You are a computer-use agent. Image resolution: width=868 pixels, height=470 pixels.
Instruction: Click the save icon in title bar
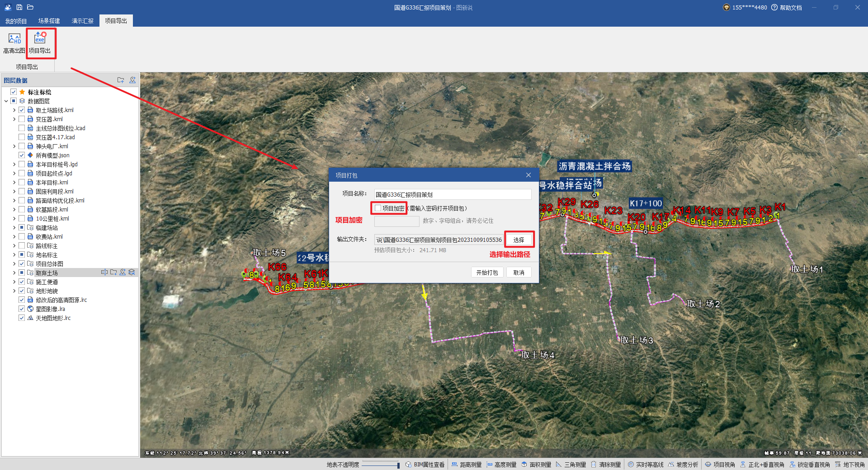(19, 7)
